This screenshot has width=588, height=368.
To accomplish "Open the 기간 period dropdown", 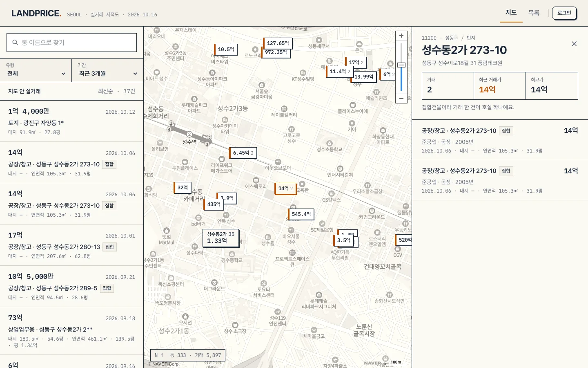I will pyautogui.click(x=108, y=70).
